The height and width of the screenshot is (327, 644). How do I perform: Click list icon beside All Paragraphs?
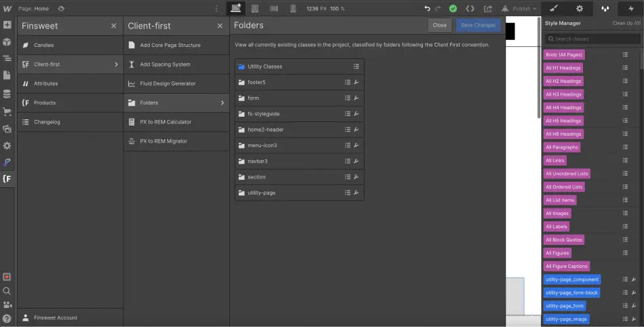click(x=625, y=147)
